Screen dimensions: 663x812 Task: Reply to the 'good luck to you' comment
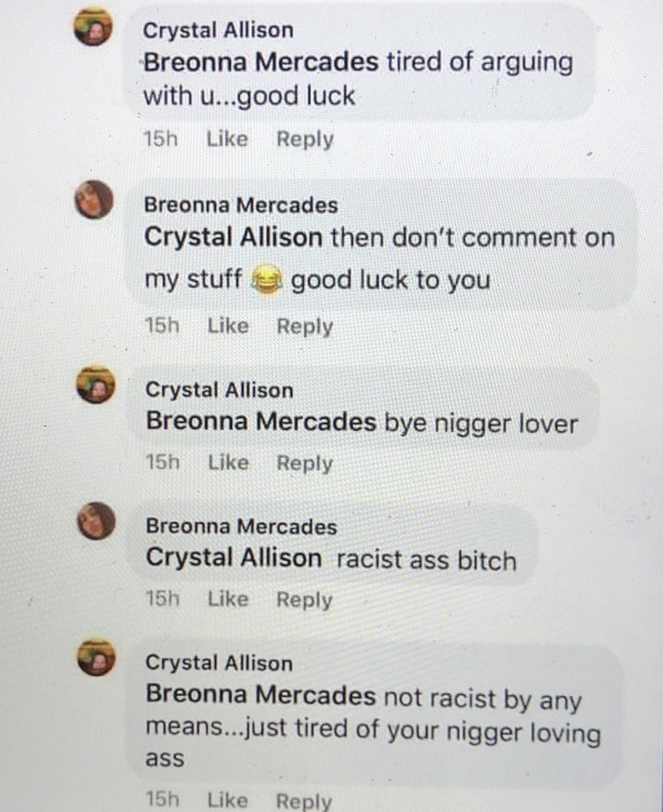pyautogui.click(x=305, y=326)
